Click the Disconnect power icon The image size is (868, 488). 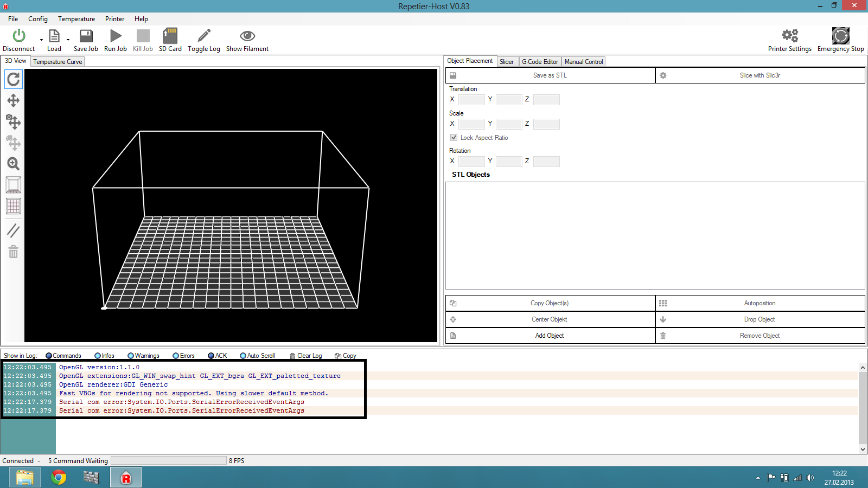tap(19, 36)
